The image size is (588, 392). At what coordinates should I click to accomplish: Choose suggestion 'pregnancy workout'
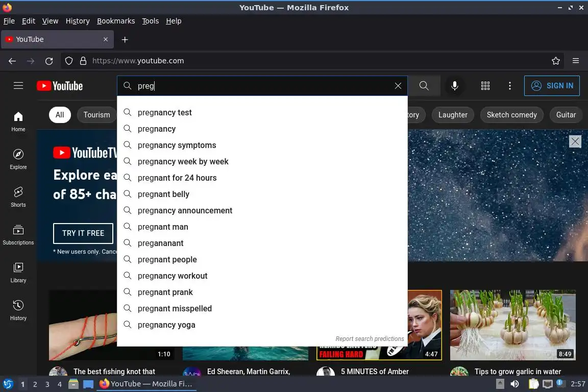tap(262, 276)
